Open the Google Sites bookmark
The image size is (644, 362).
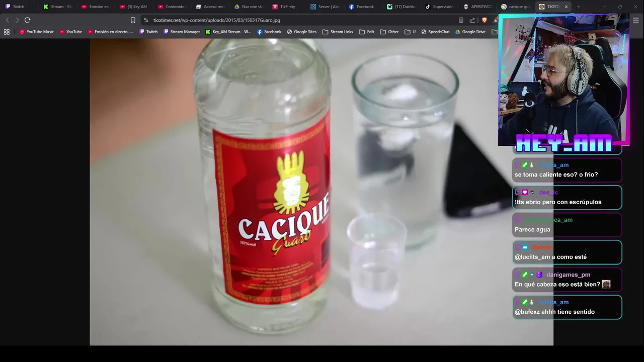pyautogui.click(x=301, y=32)
